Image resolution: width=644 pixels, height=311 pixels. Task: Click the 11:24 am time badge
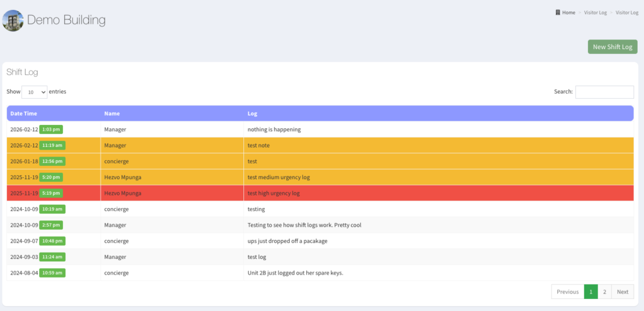(x=52, y=257)
